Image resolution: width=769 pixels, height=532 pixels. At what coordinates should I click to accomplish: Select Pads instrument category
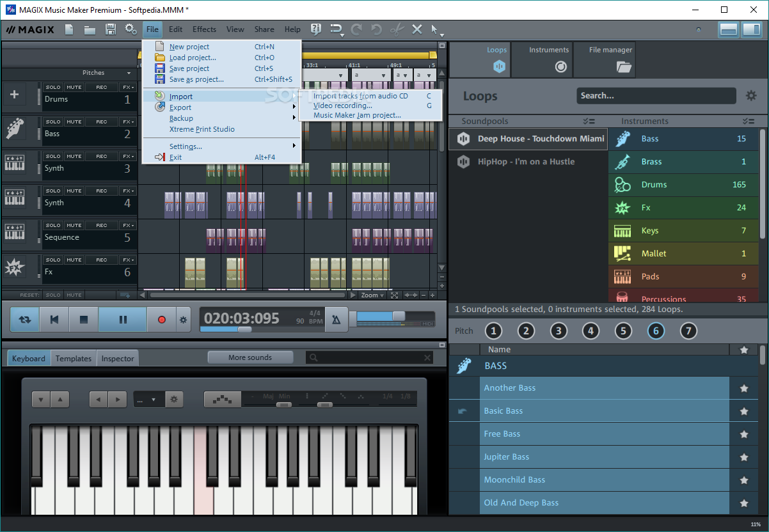pyautogui.click(x=683, y=277)
